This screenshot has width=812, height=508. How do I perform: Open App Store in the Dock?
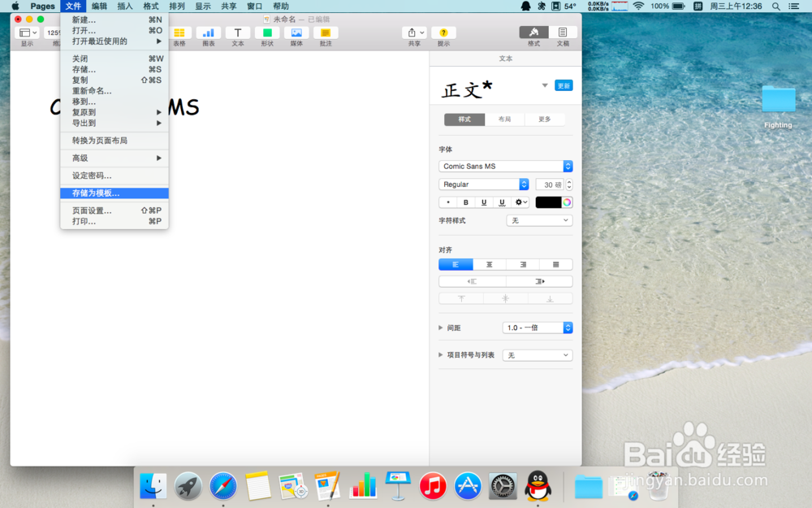point(468,486)
